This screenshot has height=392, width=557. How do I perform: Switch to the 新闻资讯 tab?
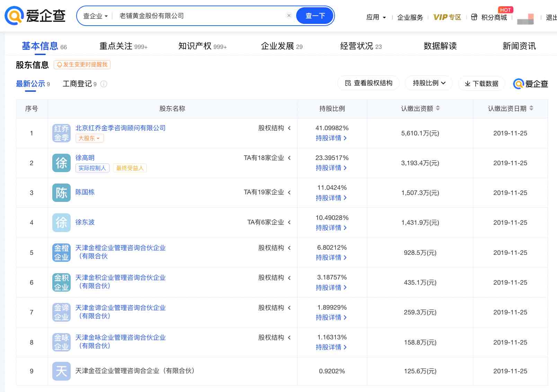point(519,46)
